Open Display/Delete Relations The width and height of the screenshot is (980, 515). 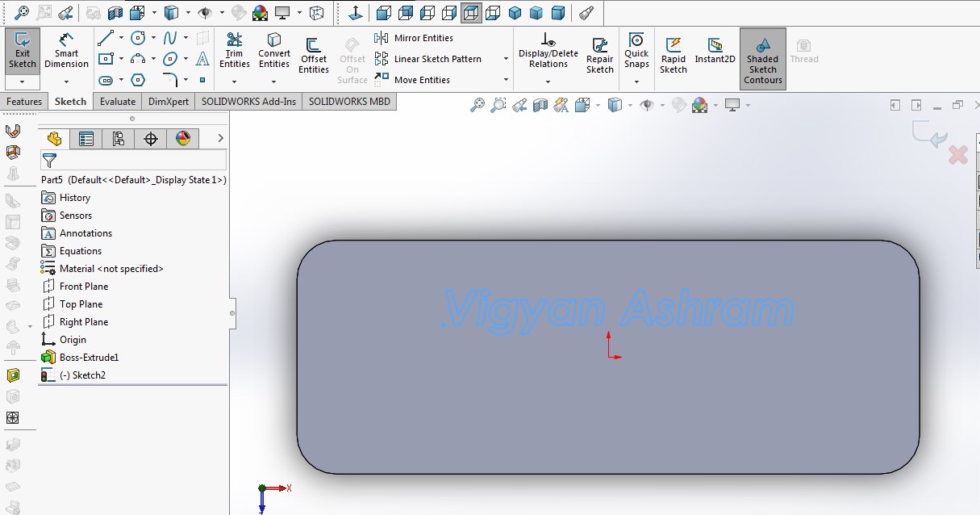coord(548,51)
